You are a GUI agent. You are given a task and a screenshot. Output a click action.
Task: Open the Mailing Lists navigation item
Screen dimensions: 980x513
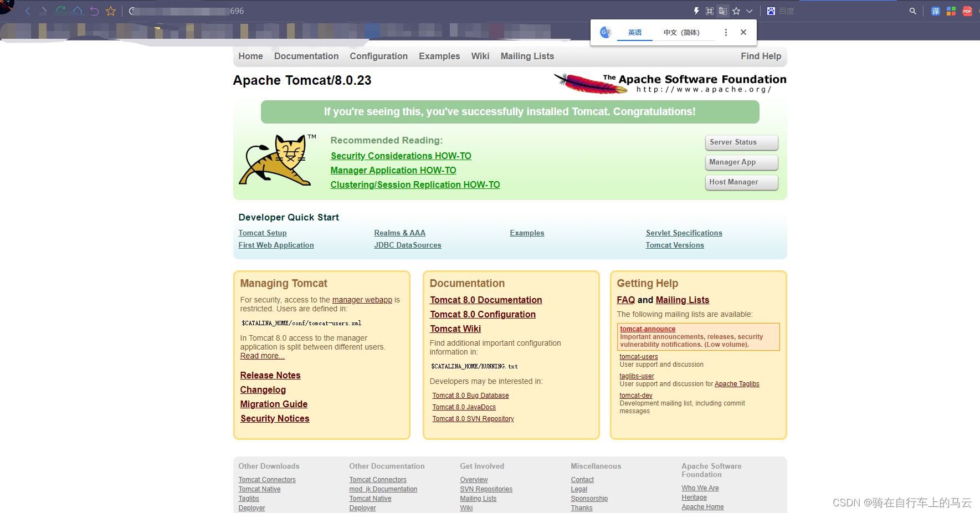click(x=527, y=56)
